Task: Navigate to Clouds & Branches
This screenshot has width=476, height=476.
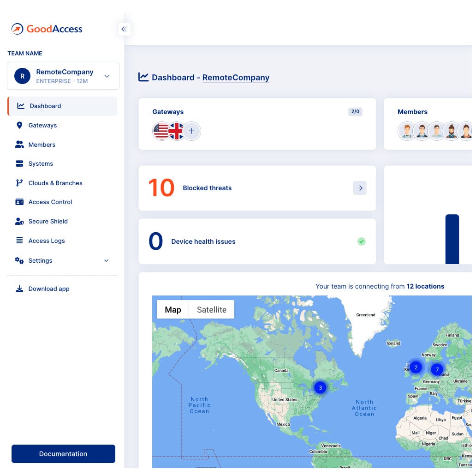Action: tap(55, 183)
